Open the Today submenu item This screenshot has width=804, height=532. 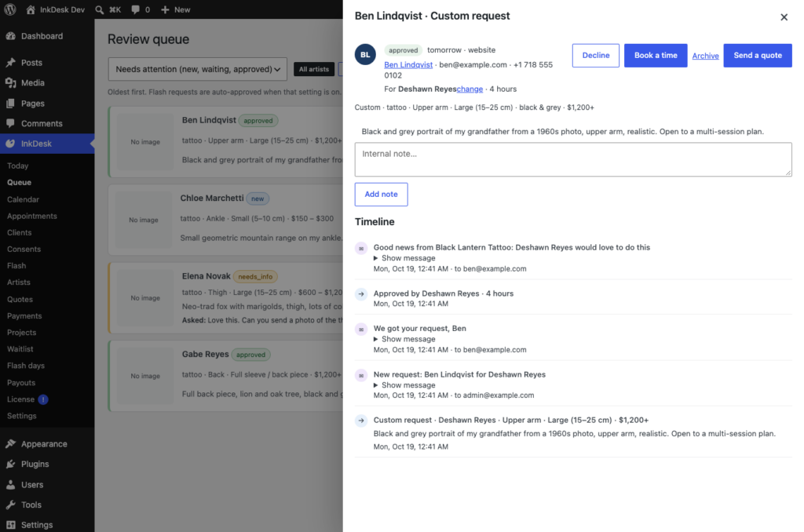point(17,166)
